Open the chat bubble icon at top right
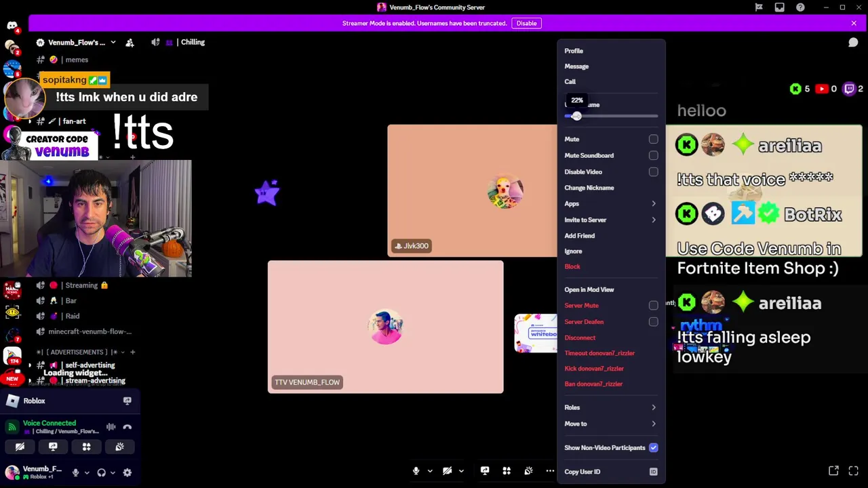This screenshot has height=488, width=868. [x=853, y=43]
